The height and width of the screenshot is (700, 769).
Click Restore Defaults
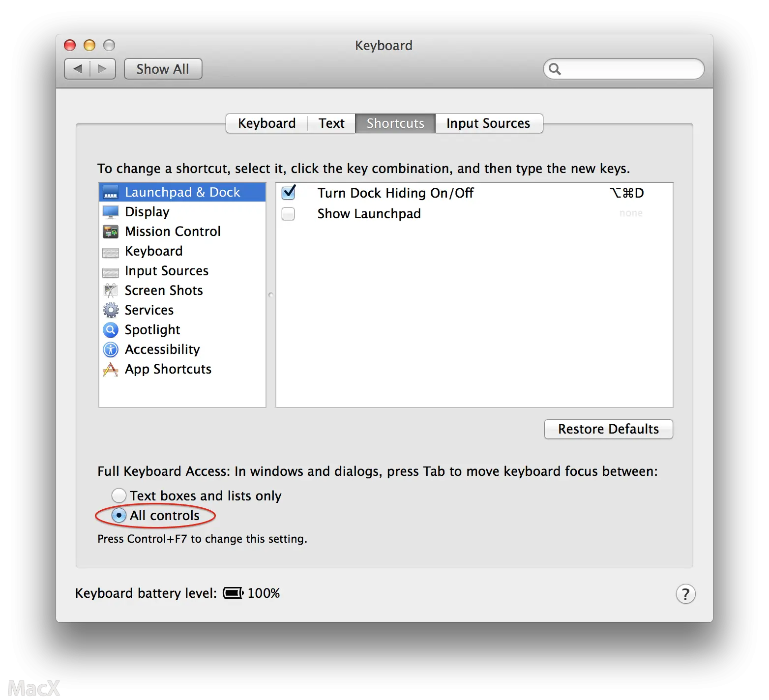pos(608,429)
